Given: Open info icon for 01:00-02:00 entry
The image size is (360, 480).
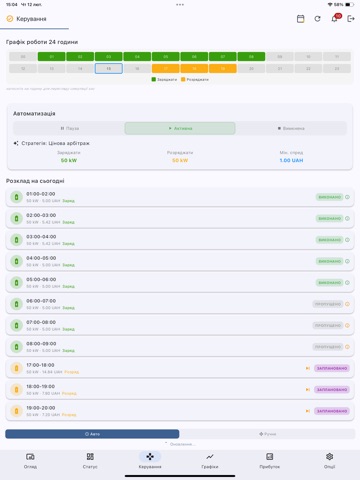Looking at the screenshot, I should click(x=347, y=197).
